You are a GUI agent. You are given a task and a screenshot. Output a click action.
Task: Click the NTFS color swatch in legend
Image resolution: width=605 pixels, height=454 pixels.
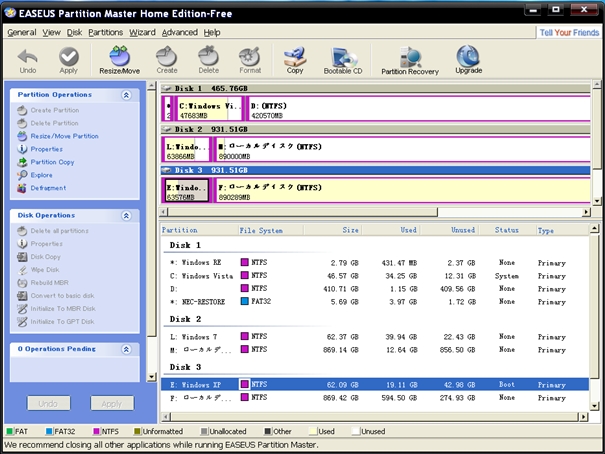pyautogui.click(x=96, y=431)
